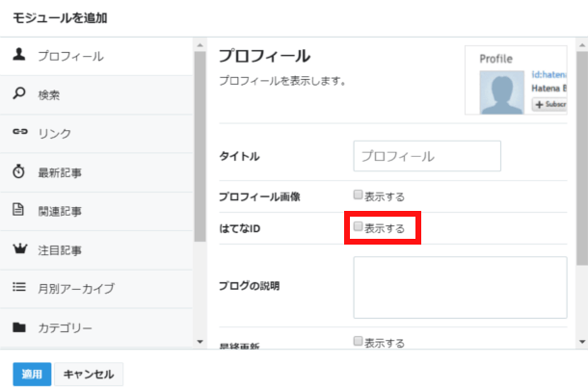Select the プロフィール module
The image size is (588, 390).
pyautogui.click(x=96, y=56)
